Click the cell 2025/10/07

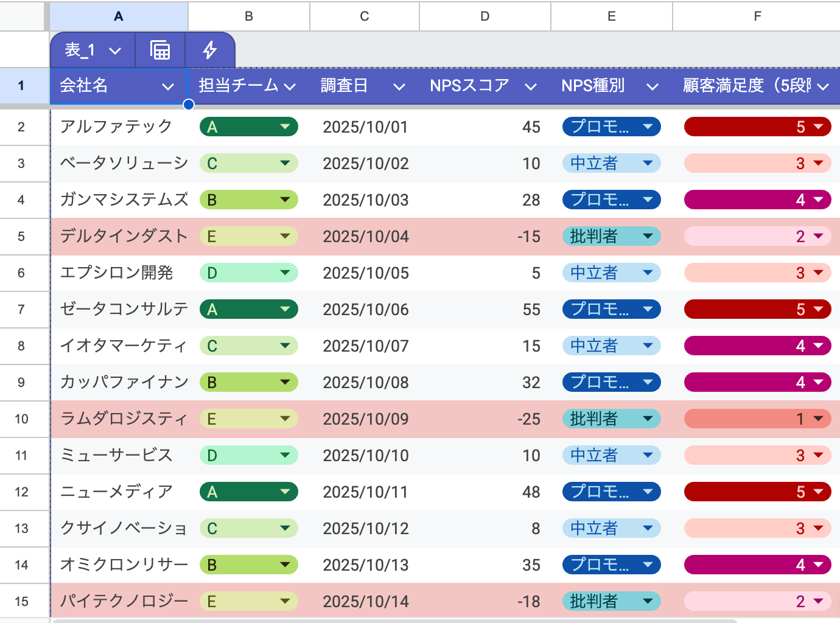click(366, 346)
